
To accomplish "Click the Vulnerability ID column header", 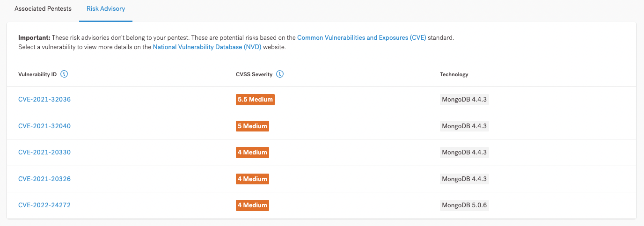I will [x=37, y=74].
